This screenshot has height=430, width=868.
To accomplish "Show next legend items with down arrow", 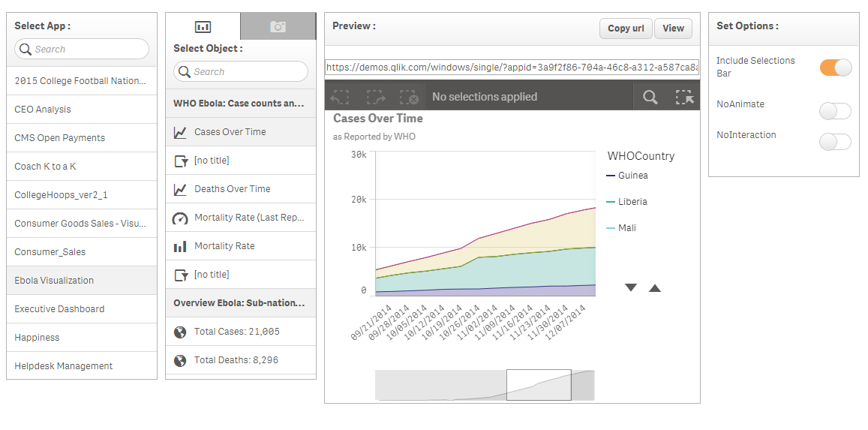I will tap(630, 287).
